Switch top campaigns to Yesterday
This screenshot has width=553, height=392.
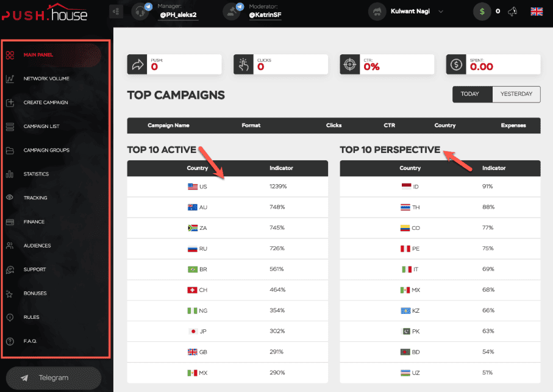516,94
